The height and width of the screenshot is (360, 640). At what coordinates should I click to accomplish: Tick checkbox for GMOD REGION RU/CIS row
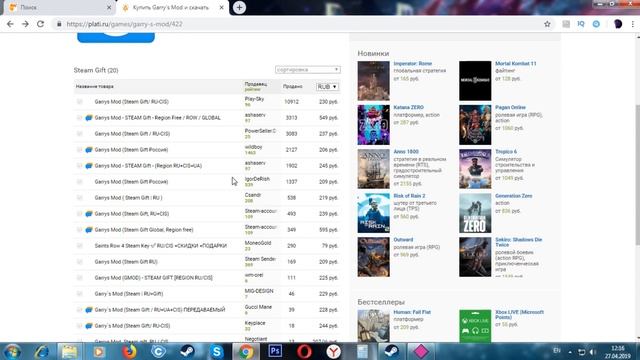(x=80, y=278)
